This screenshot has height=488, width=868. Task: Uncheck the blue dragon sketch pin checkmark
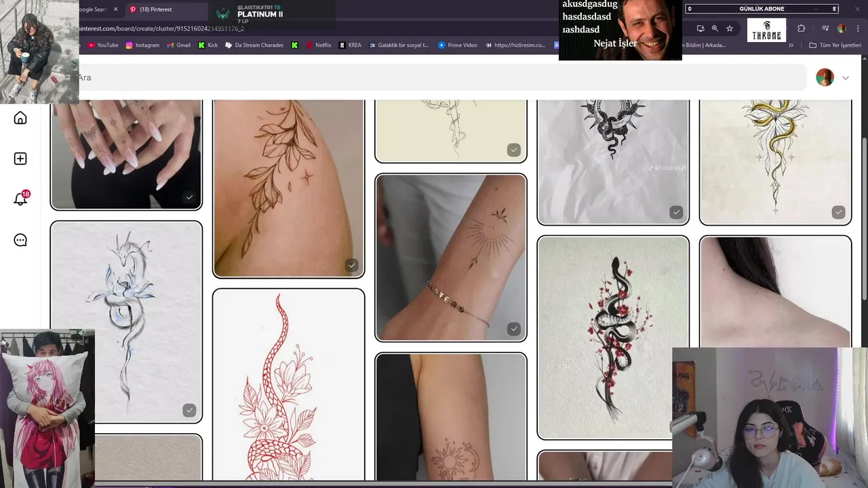click(189, 410)
